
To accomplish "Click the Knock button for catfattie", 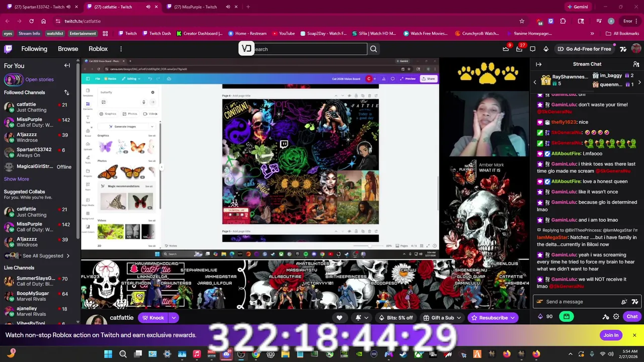I will coord(153,318).
